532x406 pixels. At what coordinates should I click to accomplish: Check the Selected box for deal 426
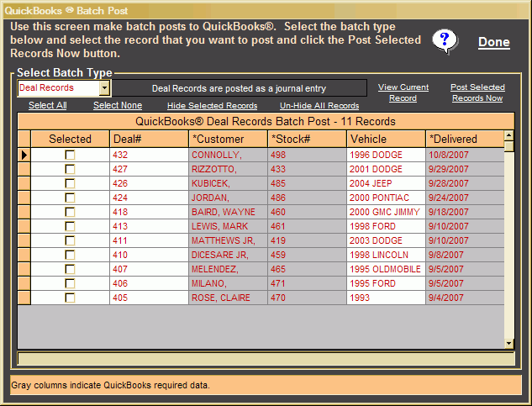(70, 183)
